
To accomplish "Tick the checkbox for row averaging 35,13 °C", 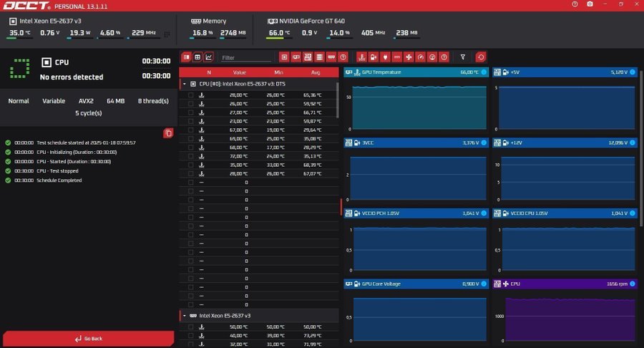I will point(190,157).
